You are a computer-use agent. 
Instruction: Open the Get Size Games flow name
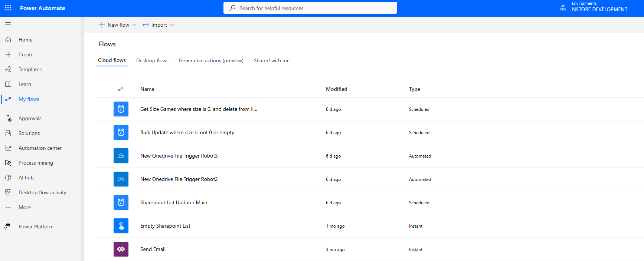coord(199,109)
